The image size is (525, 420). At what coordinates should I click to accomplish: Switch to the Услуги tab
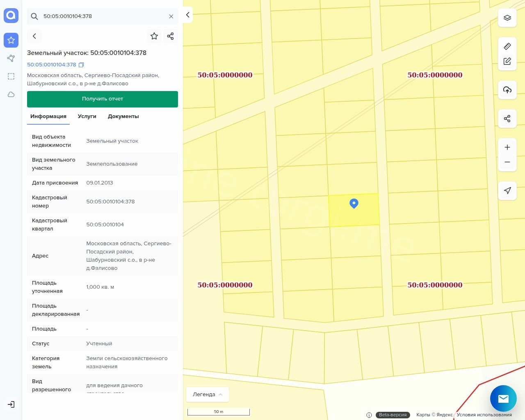[x=87, y=116]
